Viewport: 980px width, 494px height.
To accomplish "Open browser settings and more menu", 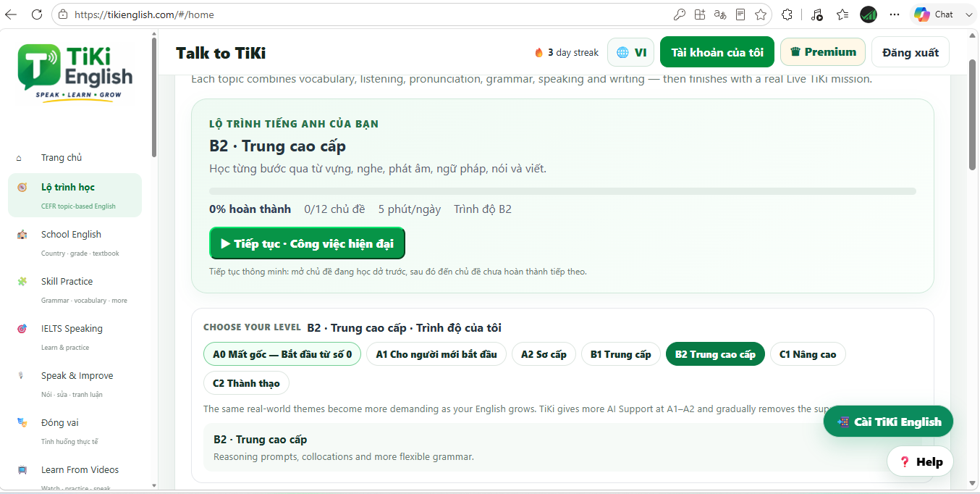I will click(895, 14).
